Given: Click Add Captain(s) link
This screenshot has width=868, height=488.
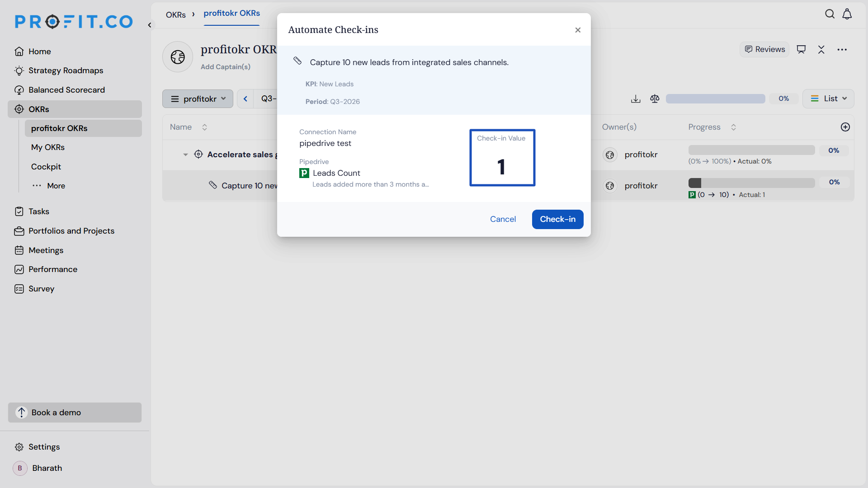Looking at the screenshot, I should (x=225, y=67).
